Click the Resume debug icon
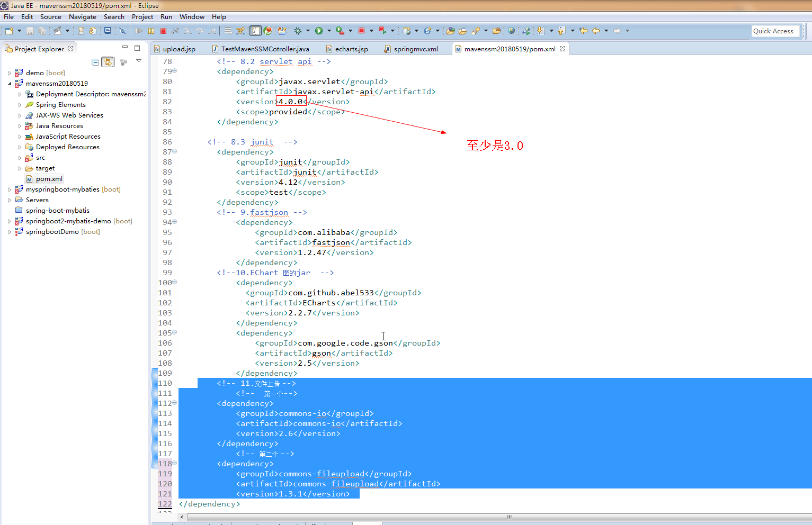Screen dimensions: 812x525 pyautogui.click(x=139, y=31)
